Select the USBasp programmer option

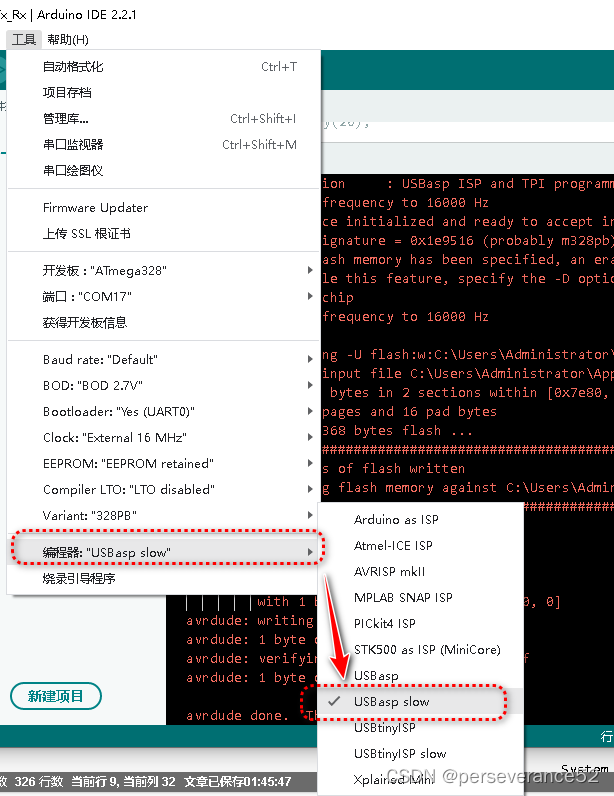tap(421, 676)
